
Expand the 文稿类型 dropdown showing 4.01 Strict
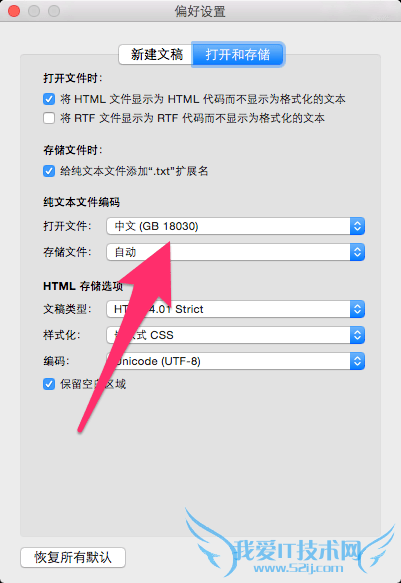(236, 309)
